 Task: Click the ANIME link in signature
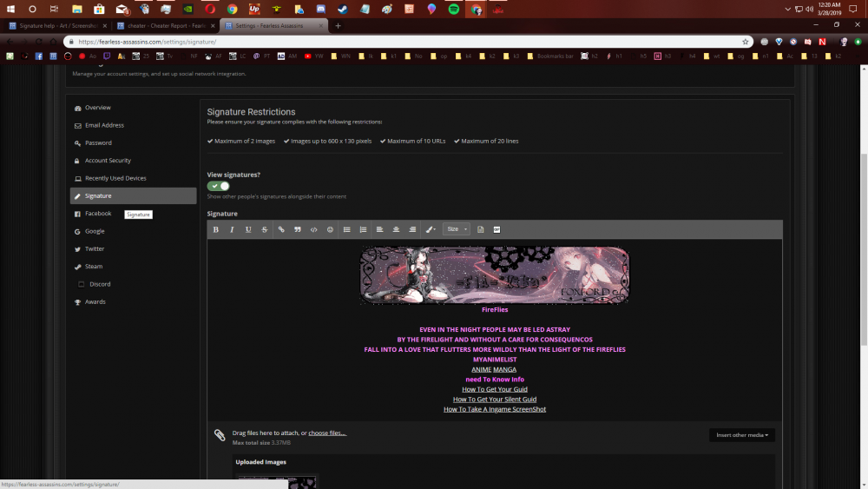(x=481, y=369)
